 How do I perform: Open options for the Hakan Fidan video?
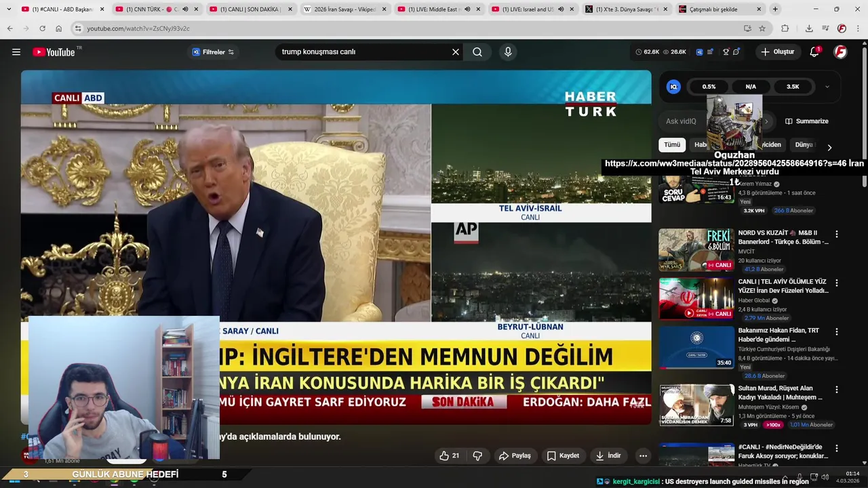pos(836,331)
